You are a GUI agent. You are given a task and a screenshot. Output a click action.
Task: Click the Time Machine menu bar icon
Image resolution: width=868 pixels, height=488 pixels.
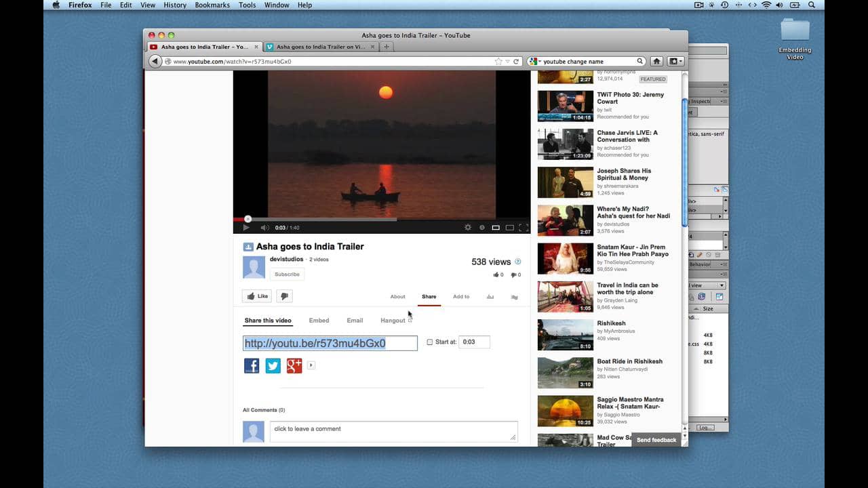tap(724, 5)
